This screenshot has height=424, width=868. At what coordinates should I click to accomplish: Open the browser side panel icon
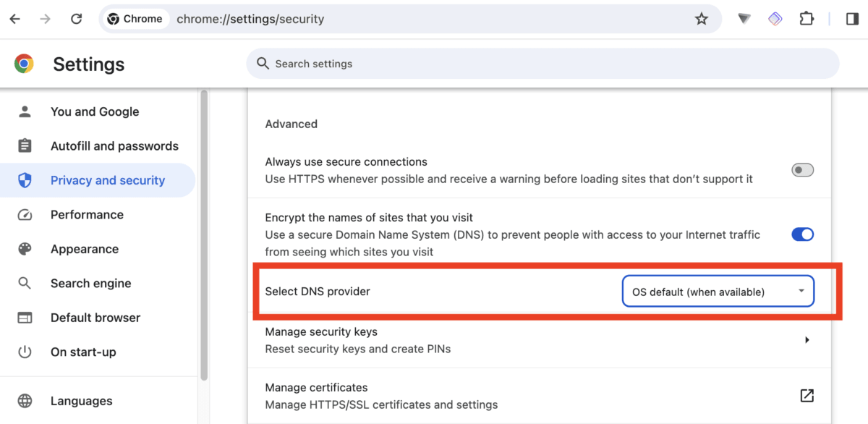pyautogui.click(x=851, y=20)
